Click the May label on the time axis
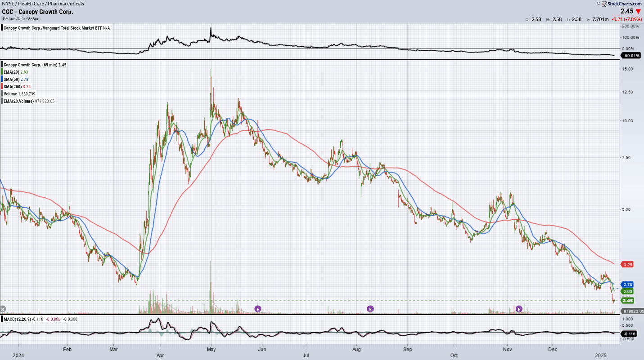This screenshot has width=644, height=360. pos(211,348)
